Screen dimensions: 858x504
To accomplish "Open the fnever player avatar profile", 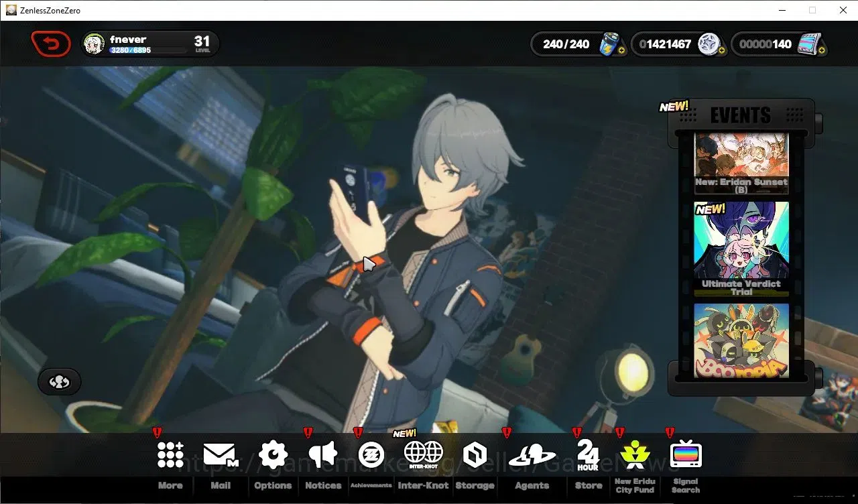I will pos(93,44).
